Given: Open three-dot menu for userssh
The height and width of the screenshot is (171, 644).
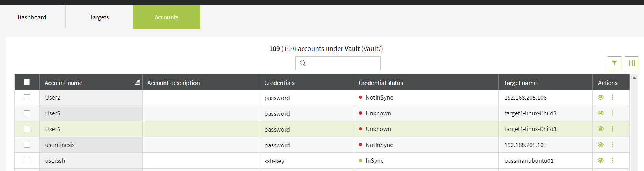Looking at the screenshot, I should [x=612, y=160].
